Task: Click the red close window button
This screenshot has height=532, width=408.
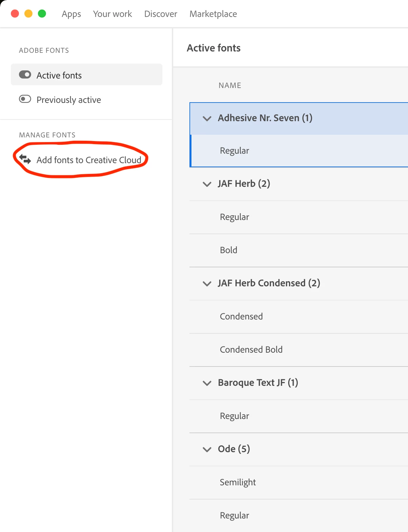Action: click(15, 14)
